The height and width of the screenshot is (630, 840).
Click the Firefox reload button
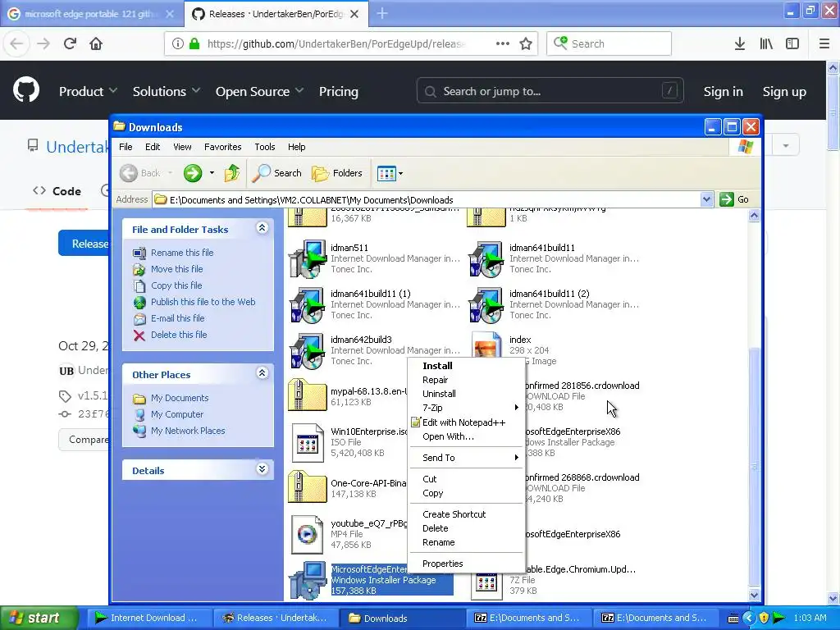[x=70, y=43]
